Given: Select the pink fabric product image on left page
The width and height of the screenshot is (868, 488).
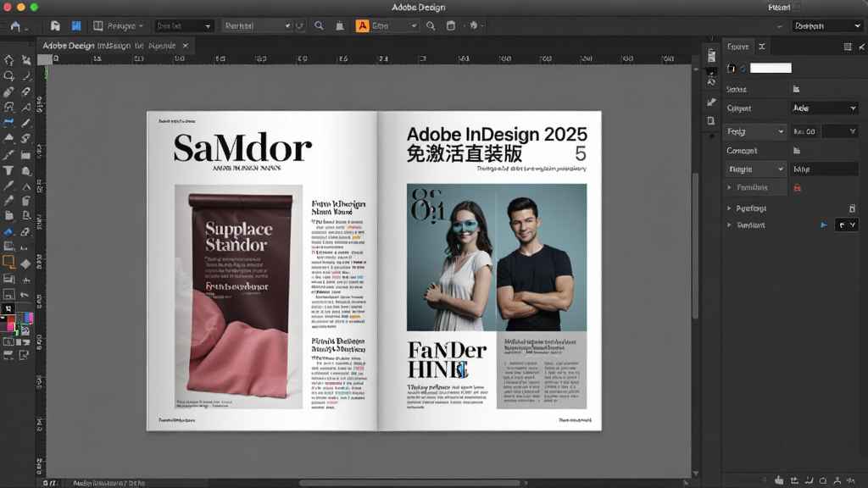Looking at the screenshot, I should (238, 297).
